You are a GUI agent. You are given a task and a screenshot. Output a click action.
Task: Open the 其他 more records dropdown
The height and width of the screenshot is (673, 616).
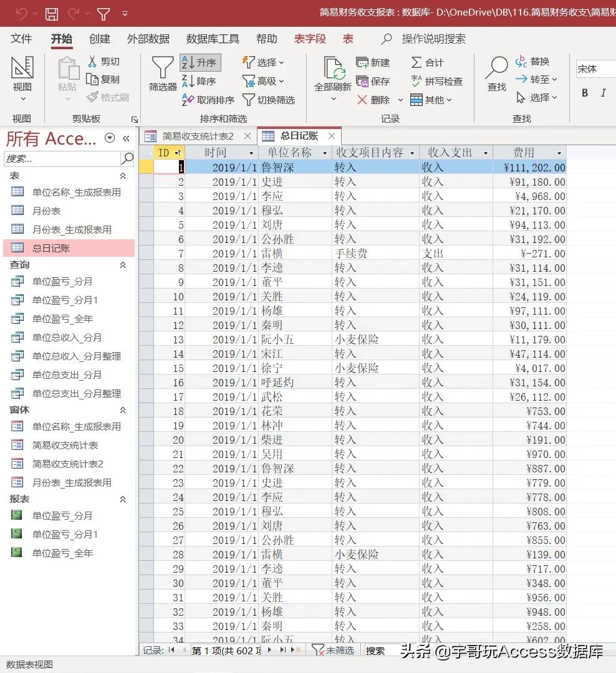pos(431,100)
